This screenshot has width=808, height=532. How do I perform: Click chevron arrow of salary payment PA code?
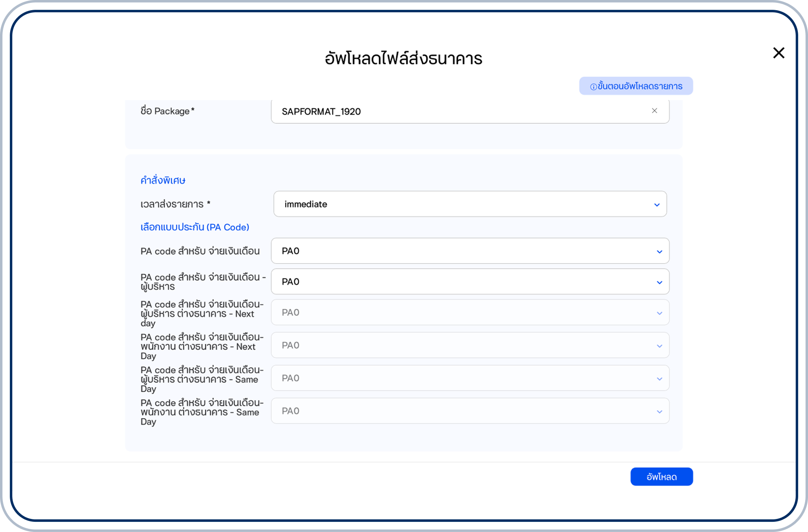[659, 252]
